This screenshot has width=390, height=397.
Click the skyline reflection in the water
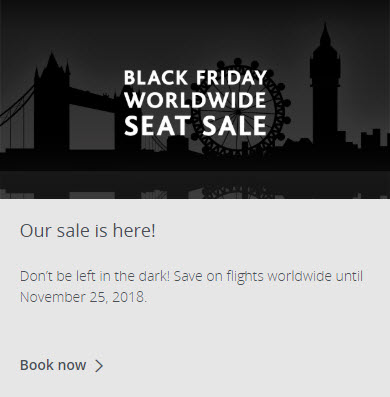195,193
